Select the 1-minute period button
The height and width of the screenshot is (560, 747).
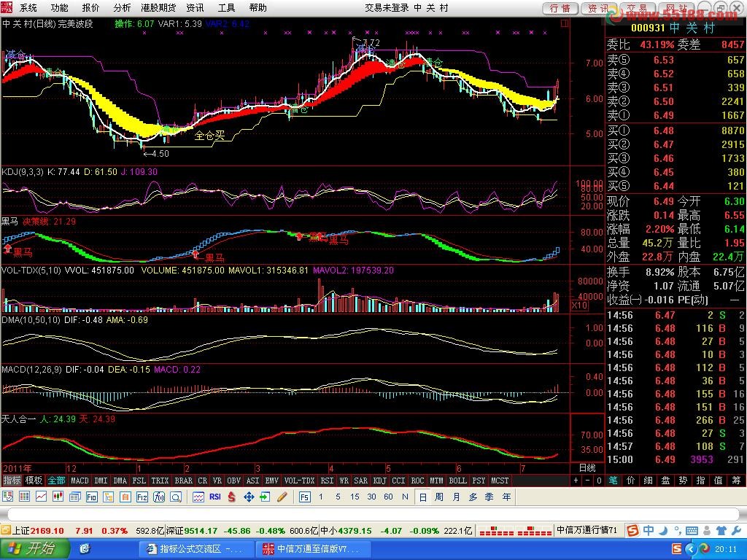tap(321, 497)
